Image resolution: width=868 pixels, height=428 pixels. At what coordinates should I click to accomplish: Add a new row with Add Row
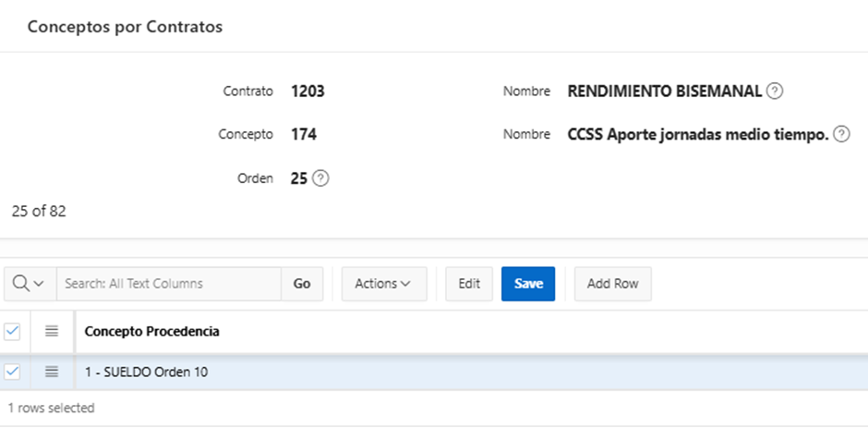pyautogui.click(x=612, y=284)
